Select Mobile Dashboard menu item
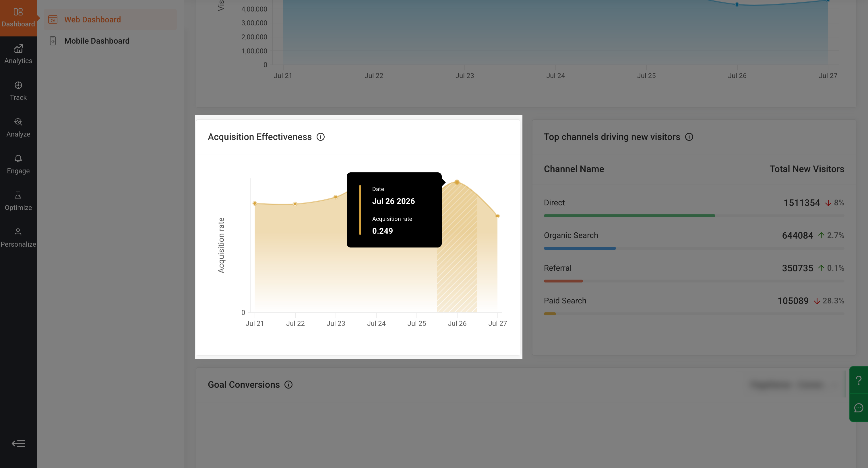Image resolution: width=868 pixels, height=468 pixels. point(110,41)
